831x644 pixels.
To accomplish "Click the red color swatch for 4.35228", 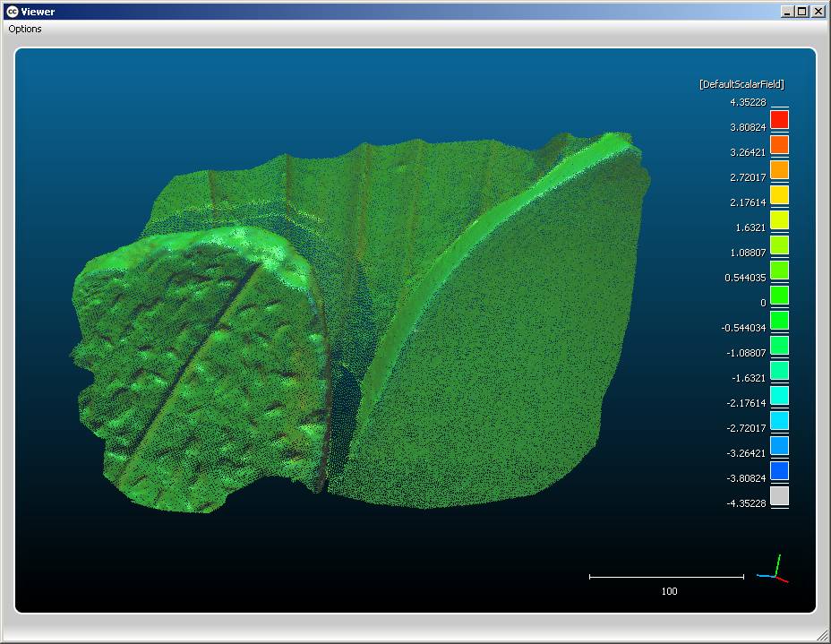I will 777,119.
